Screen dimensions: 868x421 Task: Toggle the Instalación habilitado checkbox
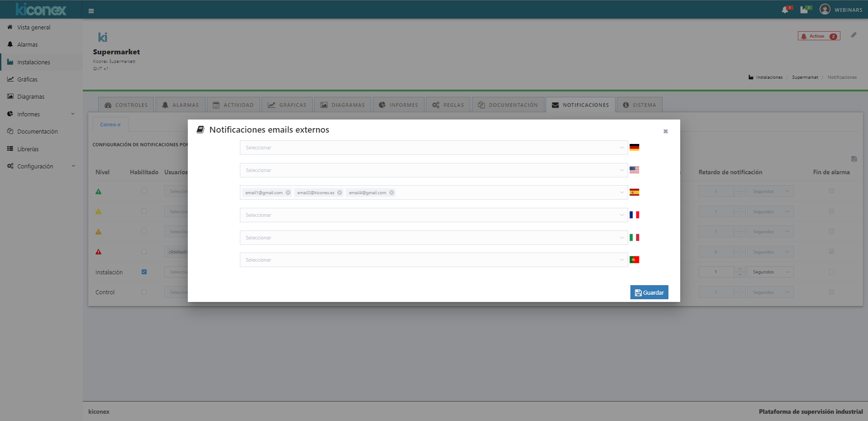[144, 272]
